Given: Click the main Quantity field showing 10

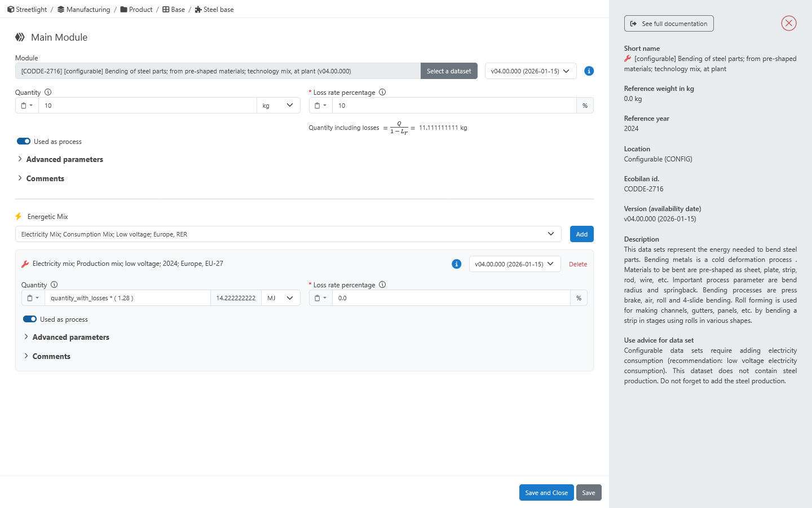Looking at the screenshot, I should (x=148, y=106).
